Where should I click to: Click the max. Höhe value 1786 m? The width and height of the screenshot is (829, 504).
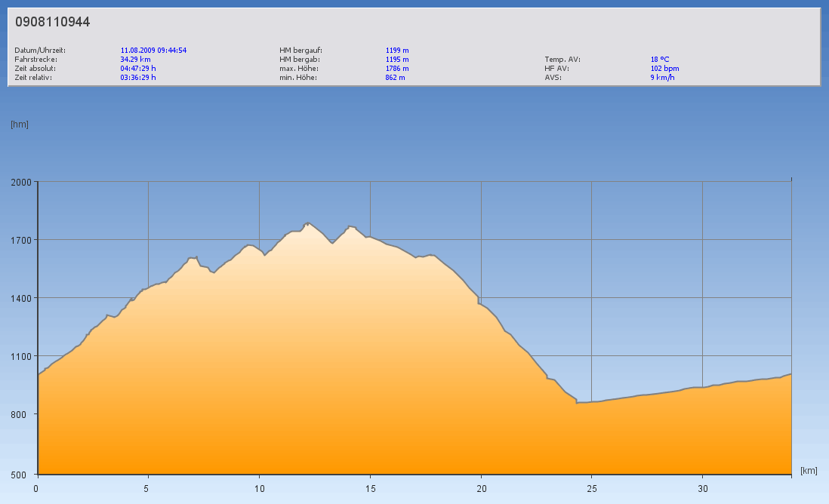pos(397,69)
